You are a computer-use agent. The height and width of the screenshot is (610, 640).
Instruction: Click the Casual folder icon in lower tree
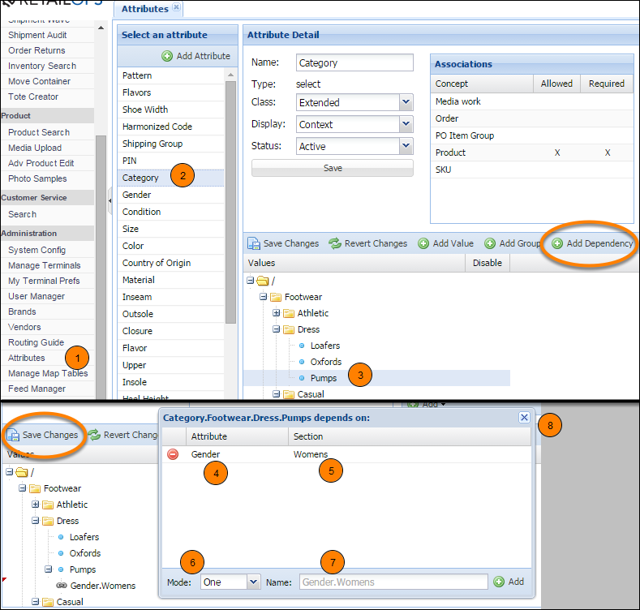pos(48,602)
